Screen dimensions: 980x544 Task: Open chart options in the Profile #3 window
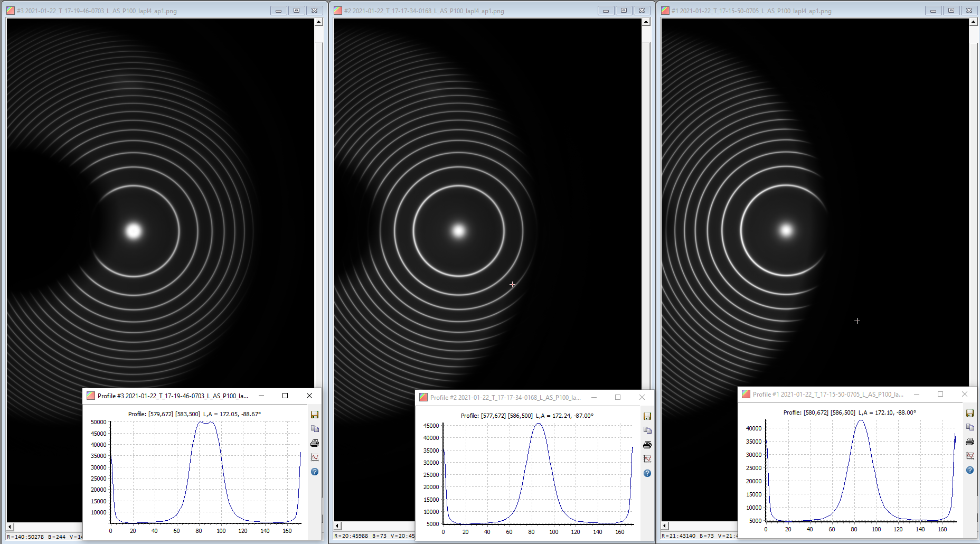315,457
